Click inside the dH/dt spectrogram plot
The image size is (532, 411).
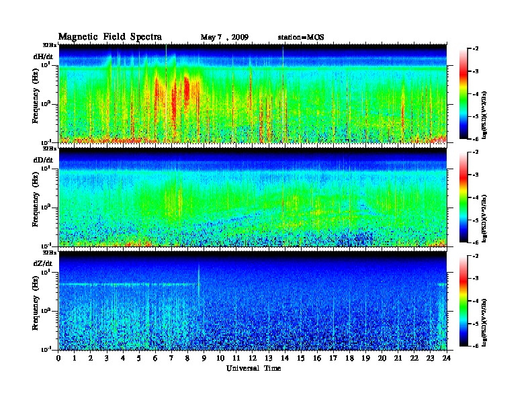click(x=253, y=93)
